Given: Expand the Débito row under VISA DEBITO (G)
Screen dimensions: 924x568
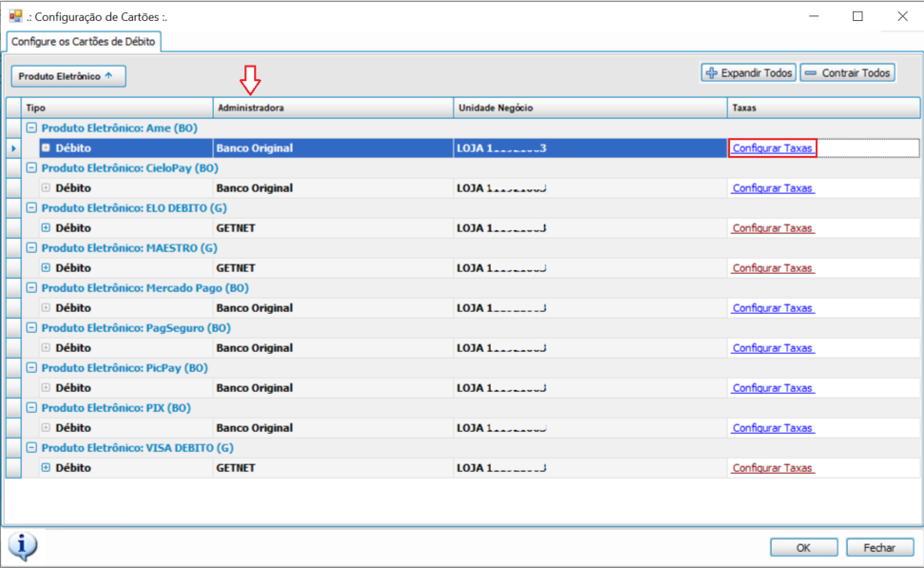Looking at the screenshot, I should 46,468.
